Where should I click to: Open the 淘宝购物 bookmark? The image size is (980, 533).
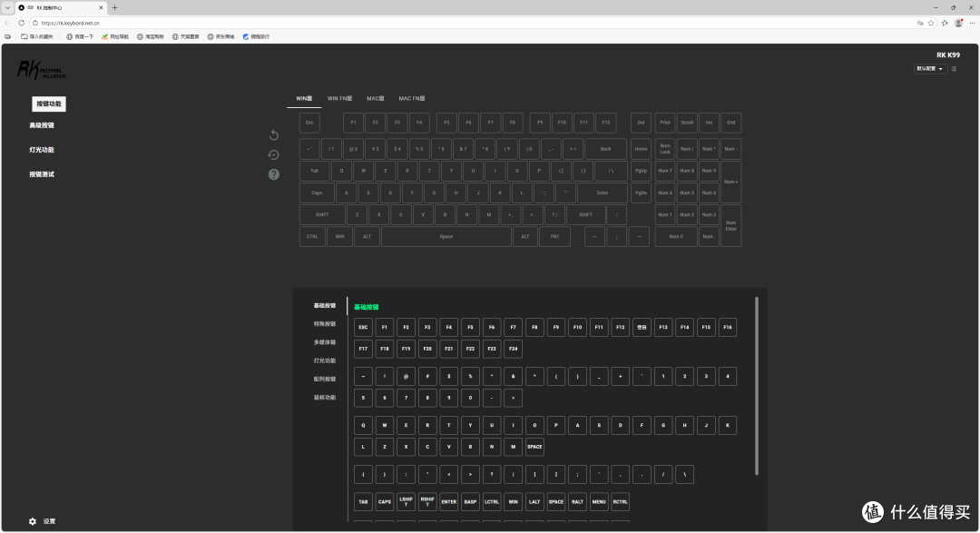tap(150, 37)
